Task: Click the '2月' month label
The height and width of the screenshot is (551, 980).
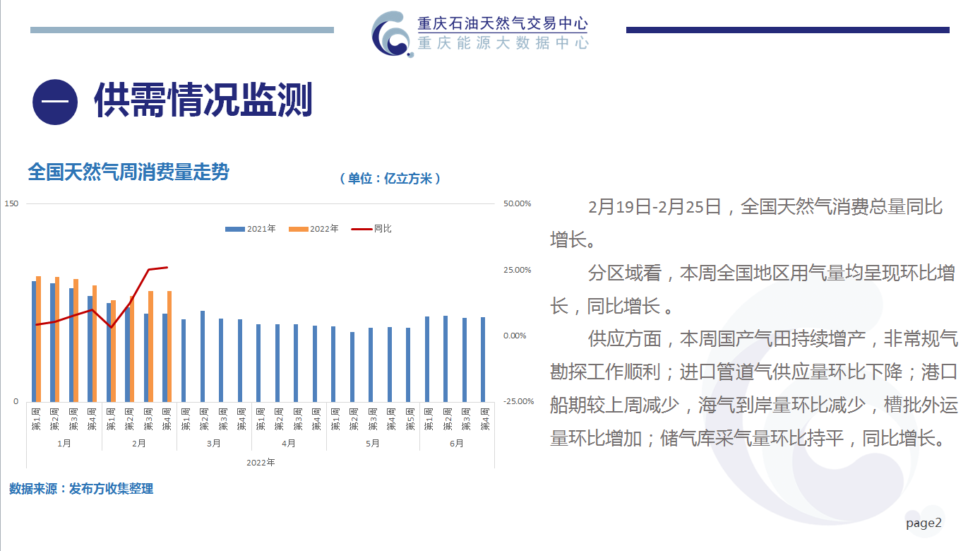Action: click(x=139, y=444)
